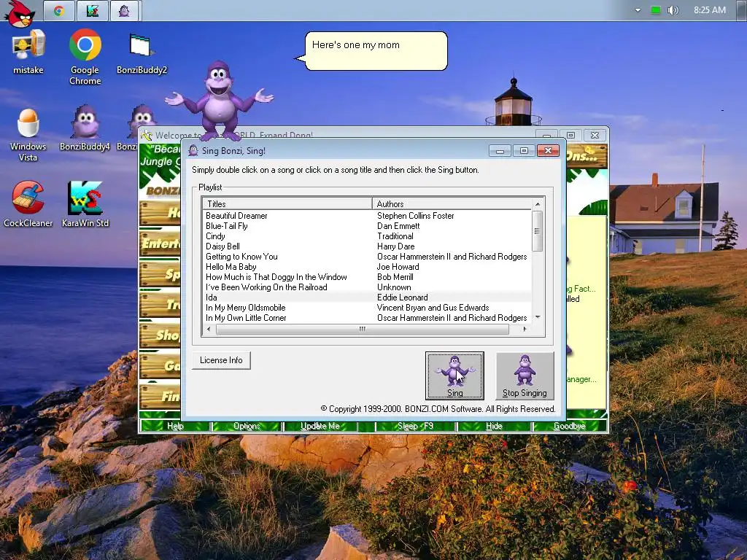Open Windows Vista desktop icon
Screen dimensions: 747x560
point(28,135)
